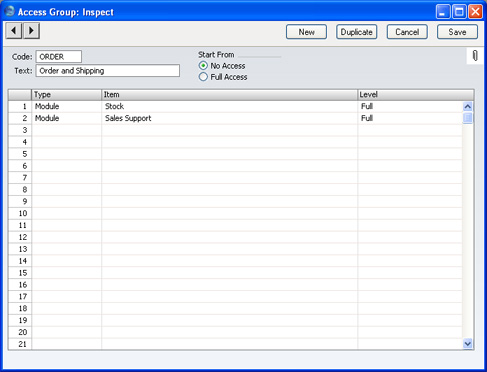Image resolution: width=487 pixels, height=372 pixels.
Task: Select the No Access radio button
Action: [203, 65]
